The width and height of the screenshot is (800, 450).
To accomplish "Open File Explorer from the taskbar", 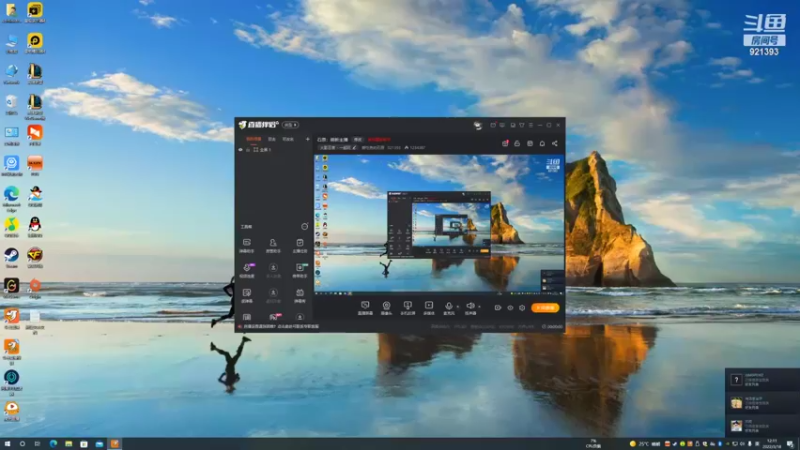I will tap(68, 444).
